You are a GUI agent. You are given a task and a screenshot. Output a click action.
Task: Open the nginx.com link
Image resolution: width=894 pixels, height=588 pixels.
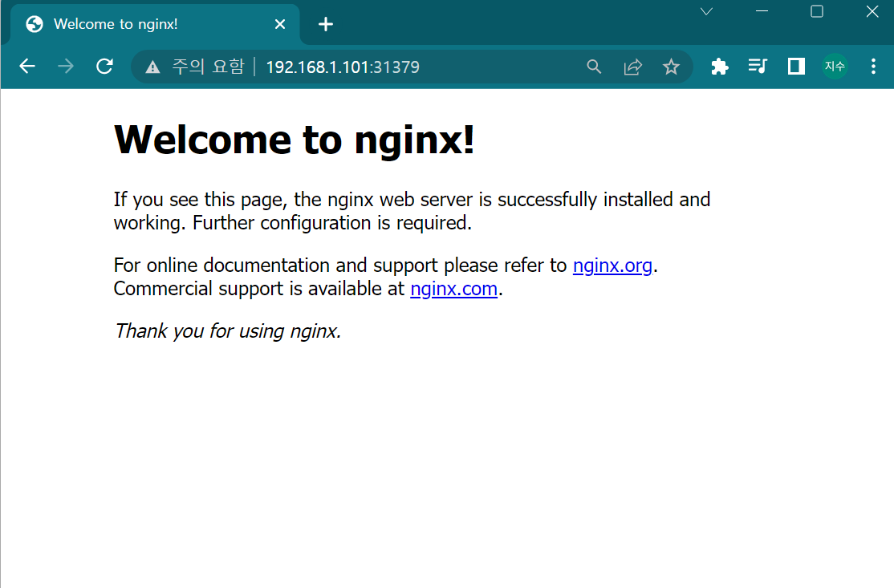click(x=454, y=289)
